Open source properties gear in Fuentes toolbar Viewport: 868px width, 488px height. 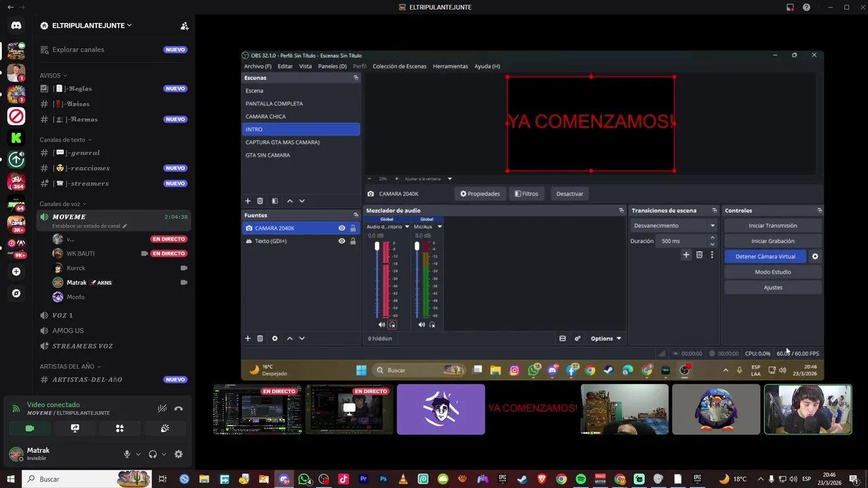point(275,338)
